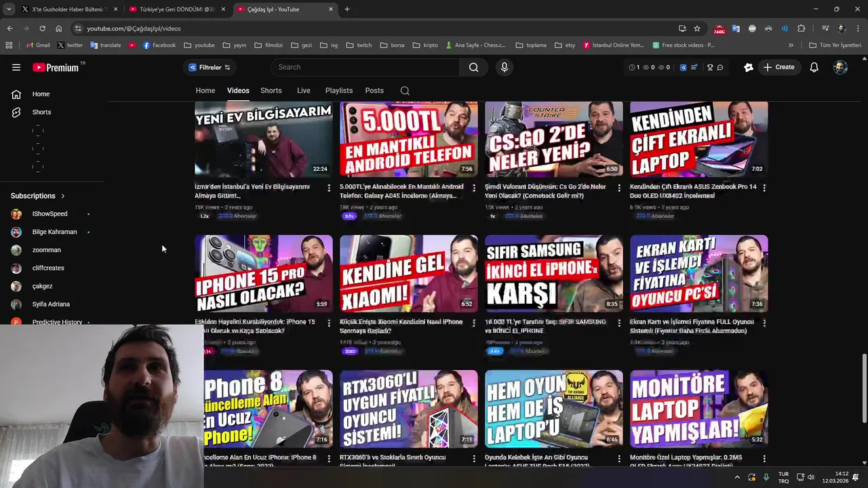Screen dimensions: 868x488
Task: Switch to the Live channel tab
Action: [304, 91]
